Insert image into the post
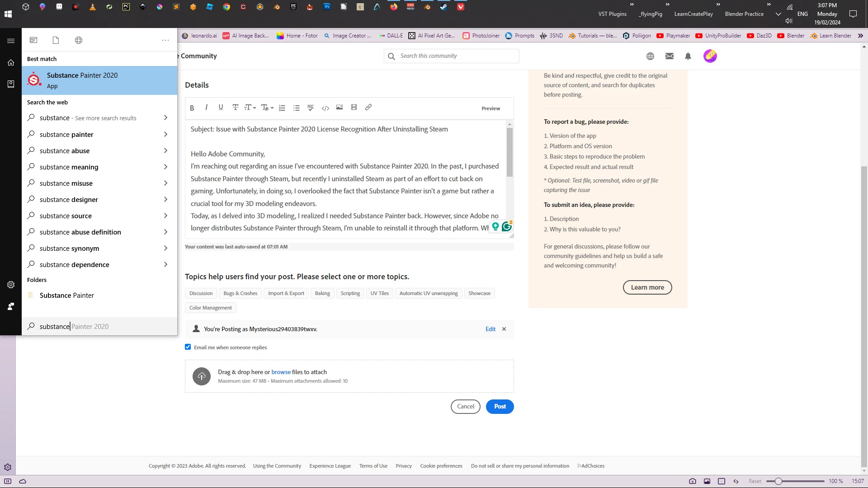The height and width of the screenshot is (488, 868). click(x=340, y=108)
